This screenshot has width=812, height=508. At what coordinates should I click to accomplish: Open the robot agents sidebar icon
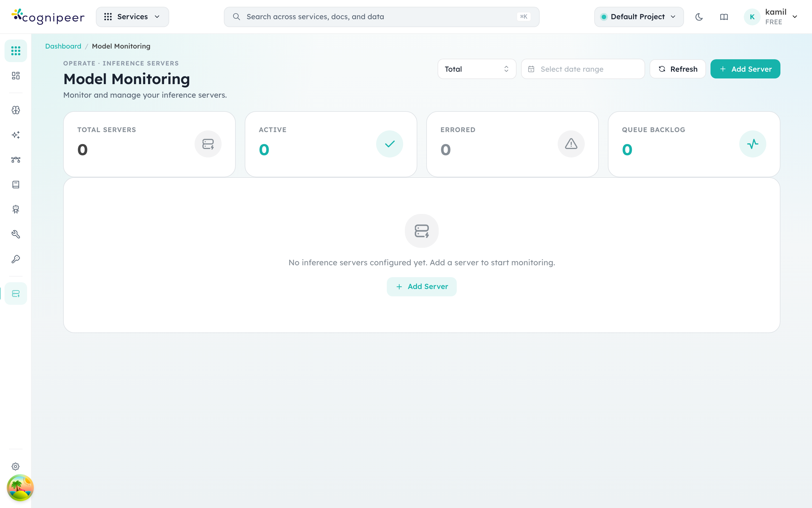pyautogui.click(x=16, y=209)
